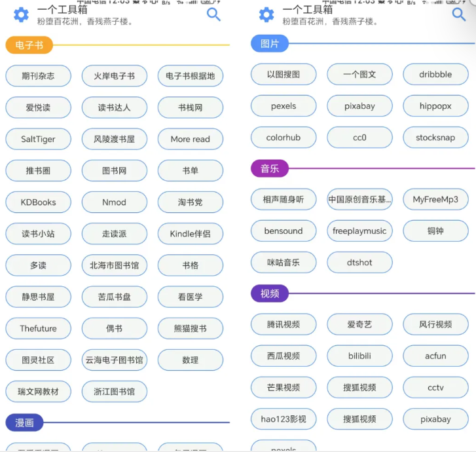Open KDBooks site
The image size is (476, 452).
pyautogui.click(x=38, y=202)
